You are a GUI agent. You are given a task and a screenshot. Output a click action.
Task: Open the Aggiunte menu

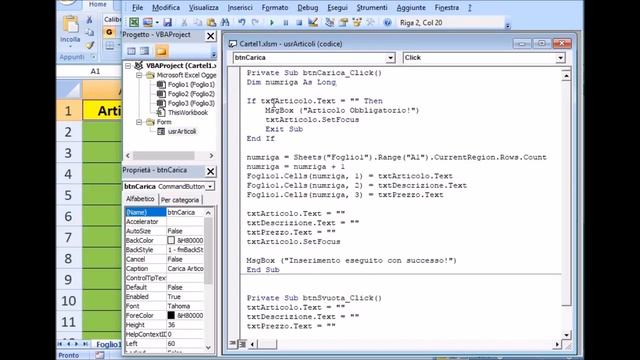tap(411, 7)
